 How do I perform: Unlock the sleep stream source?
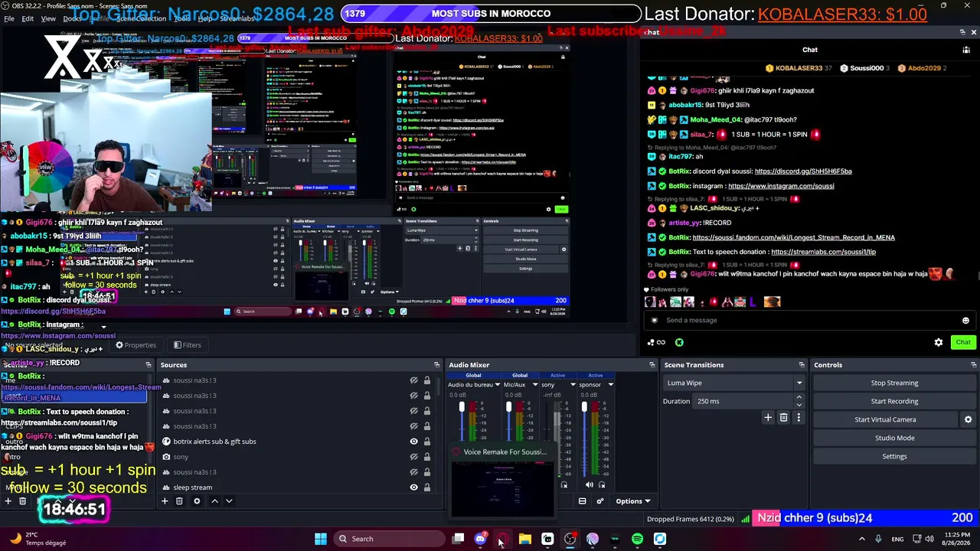[x=427, y=487]
